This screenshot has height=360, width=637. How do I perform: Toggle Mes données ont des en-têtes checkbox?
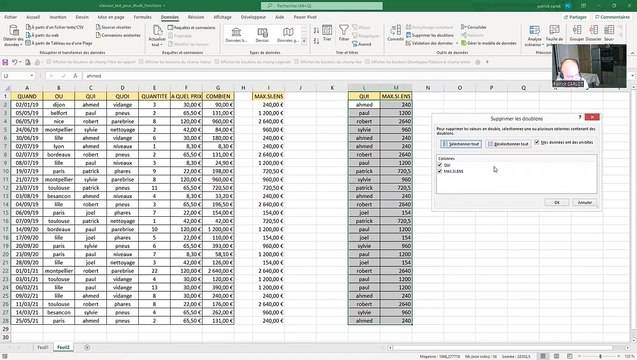tap(537, 142)
